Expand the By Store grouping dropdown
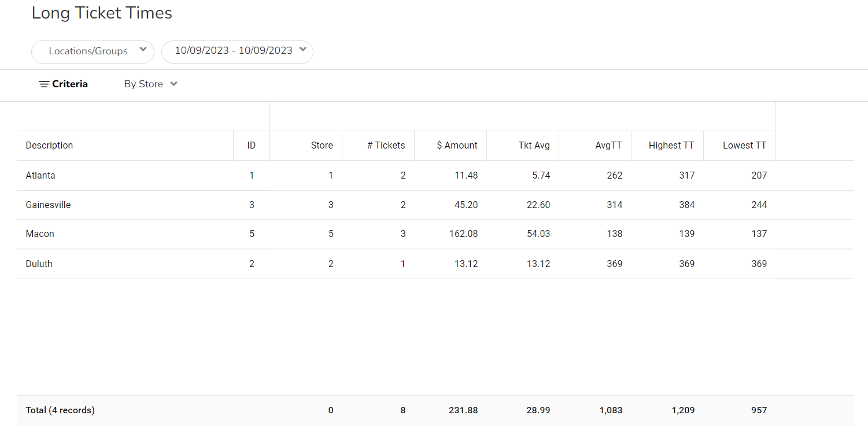Screen dimensions: 868x430 pos(150,84)
